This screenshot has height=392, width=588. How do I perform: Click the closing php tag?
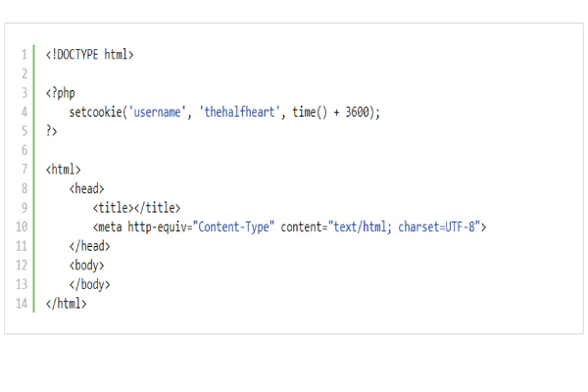52,130
